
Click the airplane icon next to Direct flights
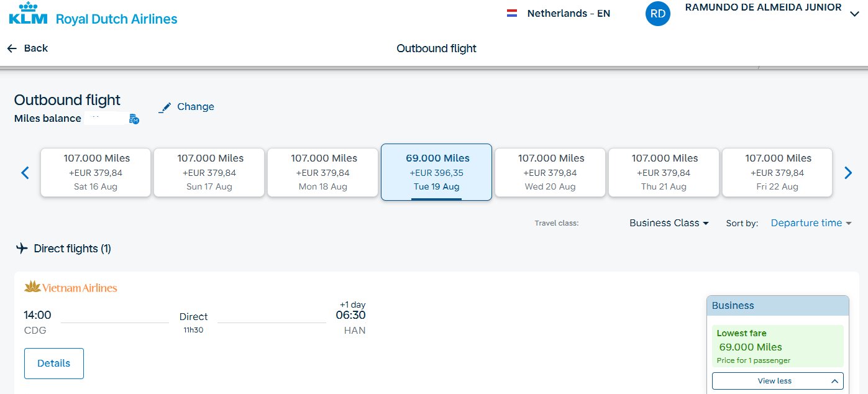coord(22,249)
